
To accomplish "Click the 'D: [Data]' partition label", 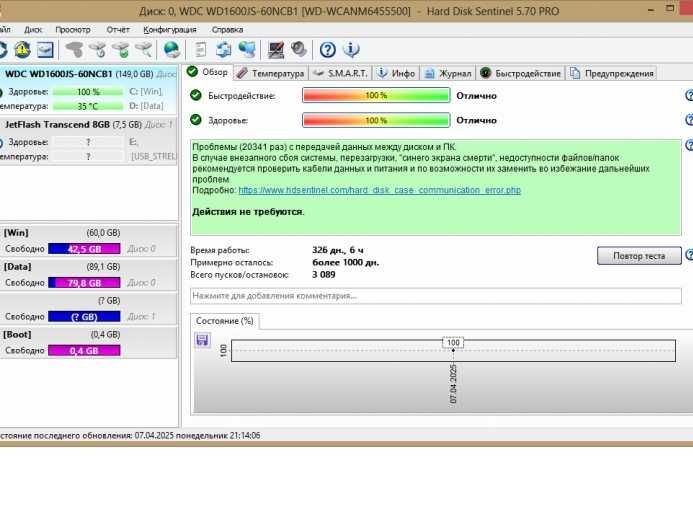I will pyautogui.click(x=146, y=106).
